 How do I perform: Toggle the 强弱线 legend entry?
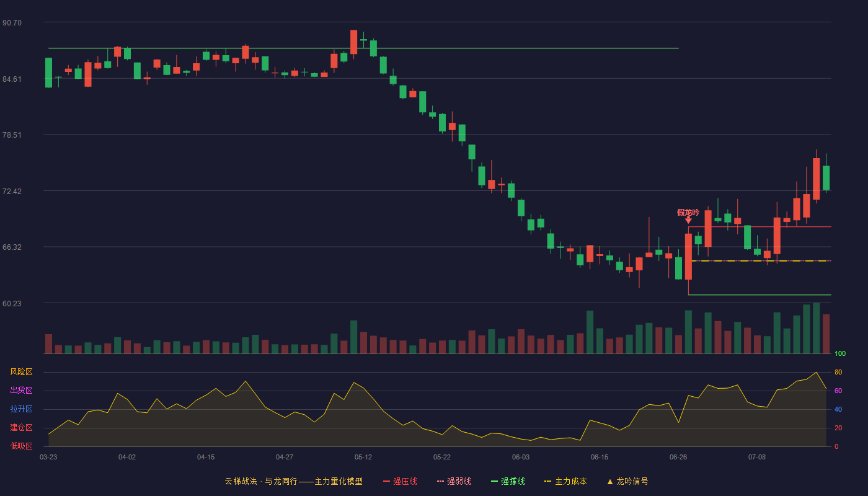point(454,481)
